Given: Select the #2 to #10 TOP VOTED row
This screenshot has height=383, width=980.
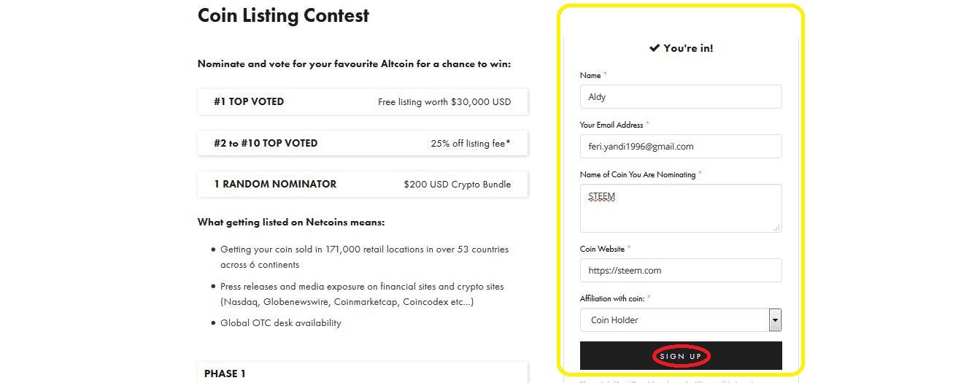Looking at the screenshot, I should click(362, 144).
